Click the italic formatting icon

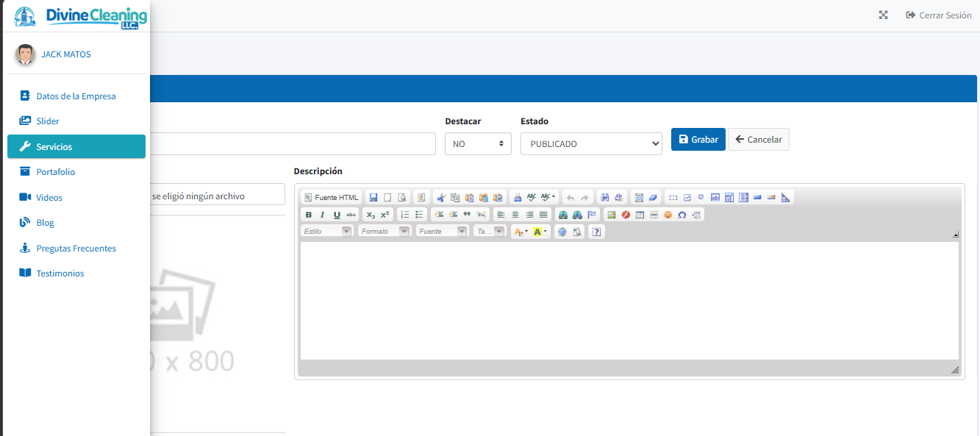coord(322,215)
